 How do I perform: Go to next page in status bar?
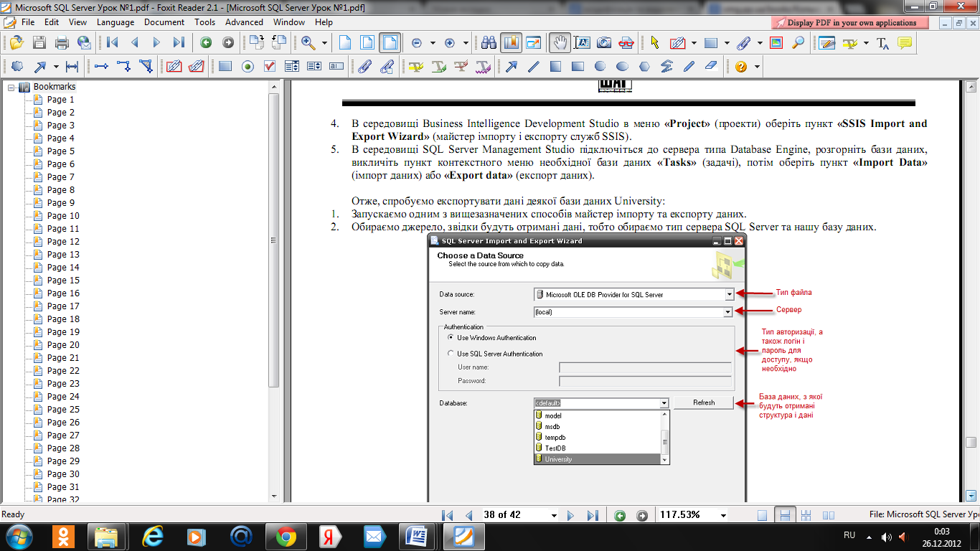pyautogui.click(x=571, y=515)
